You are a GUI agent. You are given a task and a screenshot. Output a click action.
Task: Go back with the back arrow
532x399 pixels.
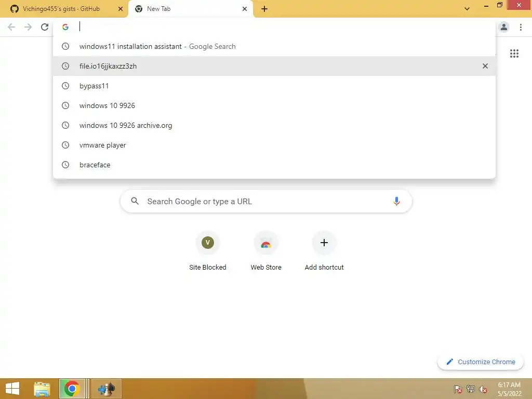click(11, 27)
